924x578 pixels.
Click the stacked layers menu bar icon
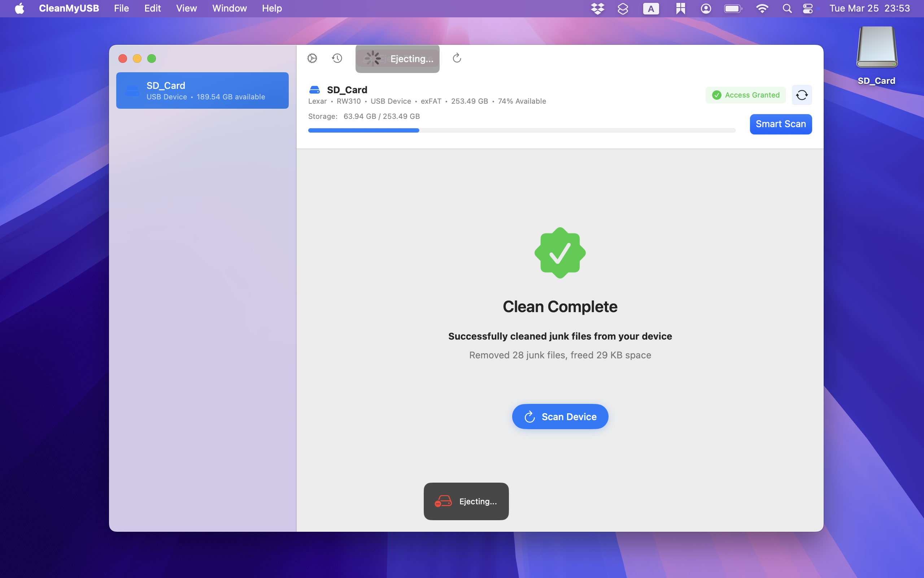(623, 8)
